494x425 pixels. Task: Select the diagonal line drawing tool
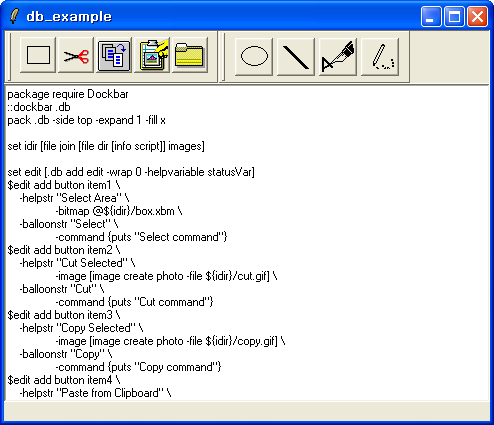coord(296,56)
